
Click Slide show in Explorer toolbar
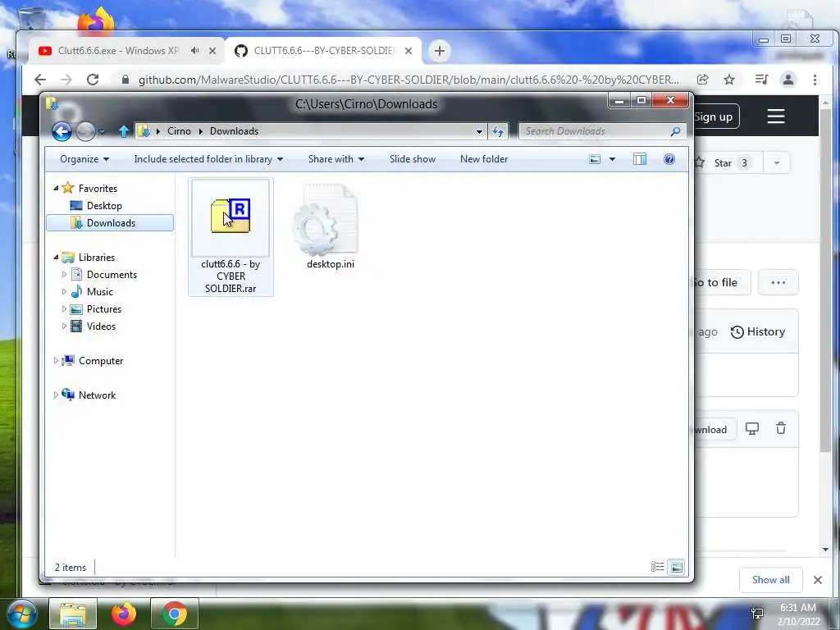413,159
